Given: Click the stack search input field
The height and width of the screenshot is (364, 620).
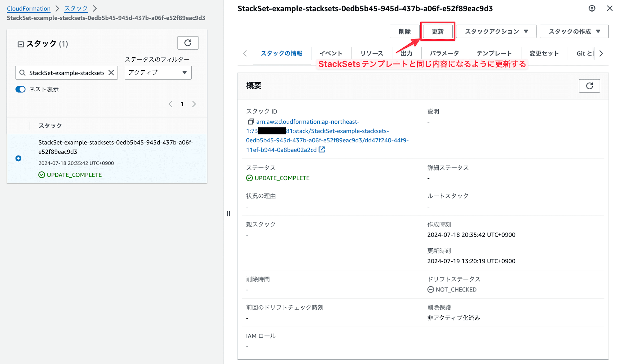Looking at the screenshot, I should tap(66, 73).
